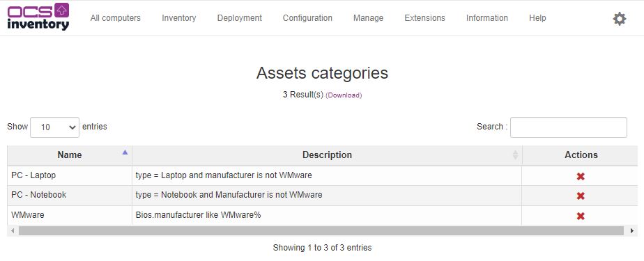Open the Deployment menu
Screen dimensions: 644x261
pyautogui.click(x=240, y=18)
